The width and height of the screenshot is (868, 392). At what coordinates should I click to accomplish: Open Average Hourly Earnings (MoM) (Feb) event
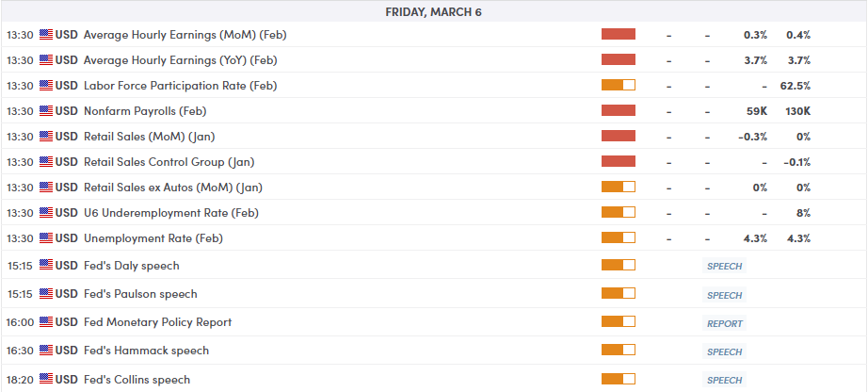(185, 35)
